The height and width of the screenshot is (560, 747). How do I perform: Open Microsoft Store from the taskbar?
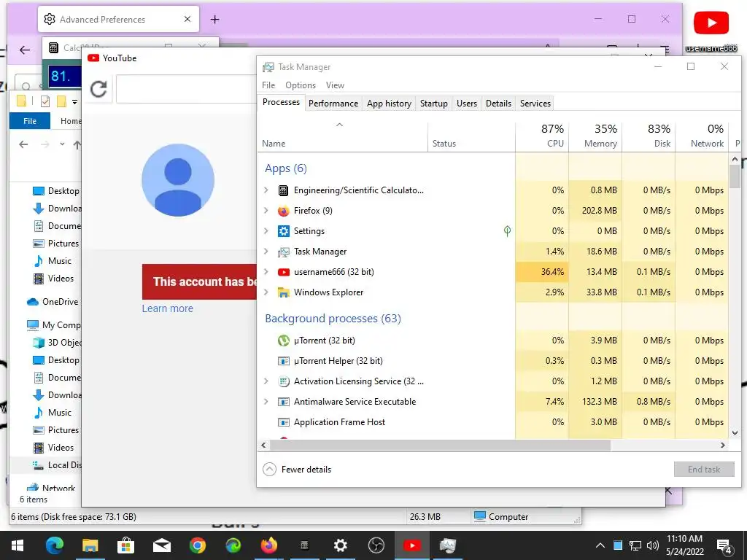pos(125,545)
